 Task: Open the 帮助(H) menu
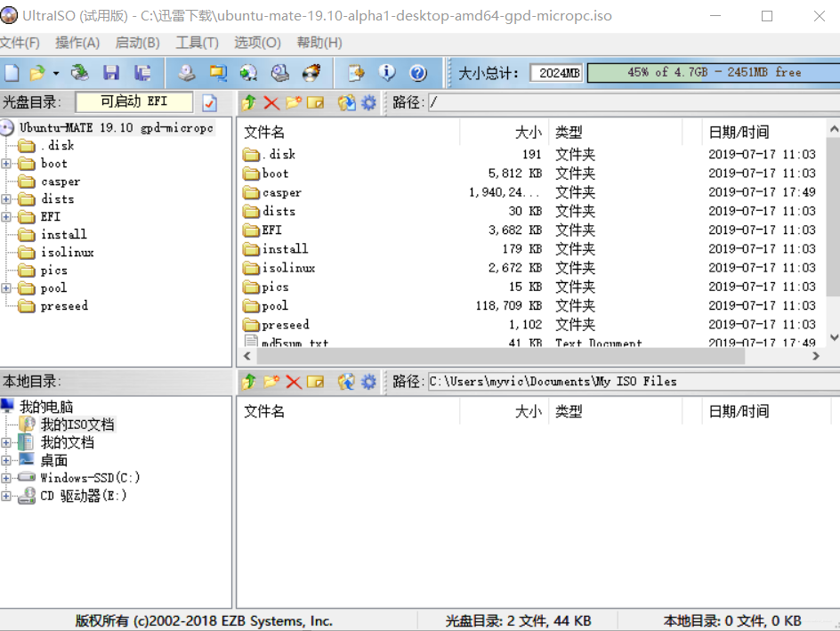[319, 43]
